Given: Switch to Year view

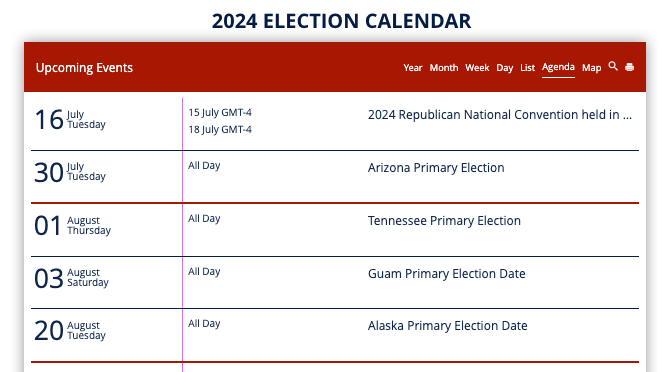Looking at the screenshot, I should (x=412, y=68).
